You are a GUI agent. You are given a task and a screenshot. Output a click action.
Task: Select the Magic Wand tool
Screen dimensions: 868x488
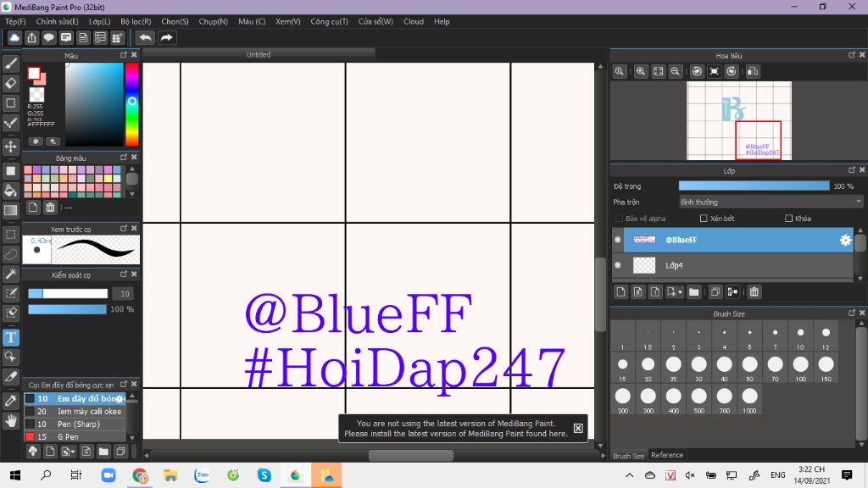10,274
